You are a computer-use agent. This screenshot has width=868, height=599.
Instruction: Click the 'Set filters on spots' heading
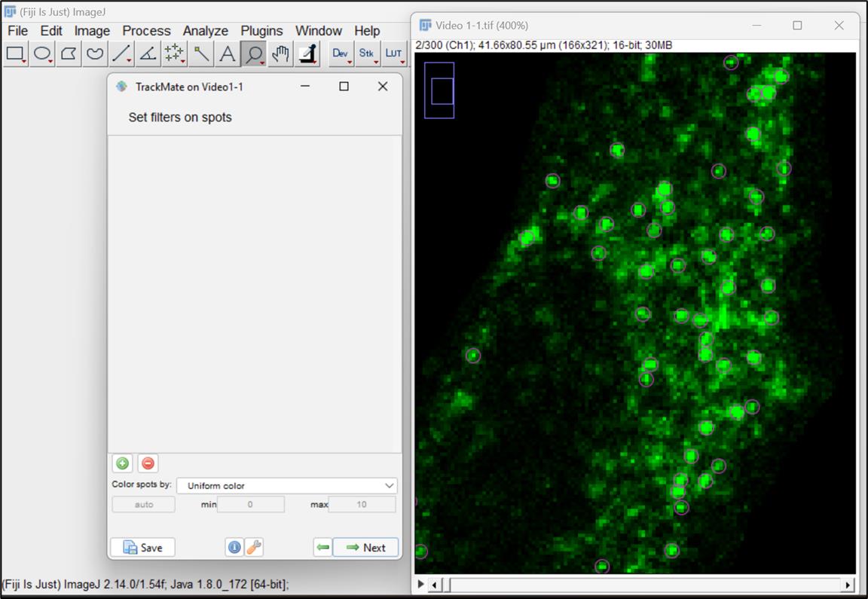[180, 118]
